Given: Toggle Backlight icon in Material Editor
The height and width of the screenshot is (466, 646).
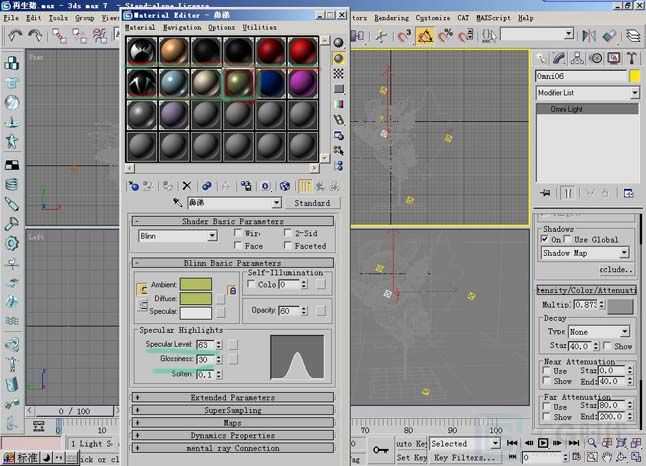Looking at the screenshot, I should pos(338,58).
